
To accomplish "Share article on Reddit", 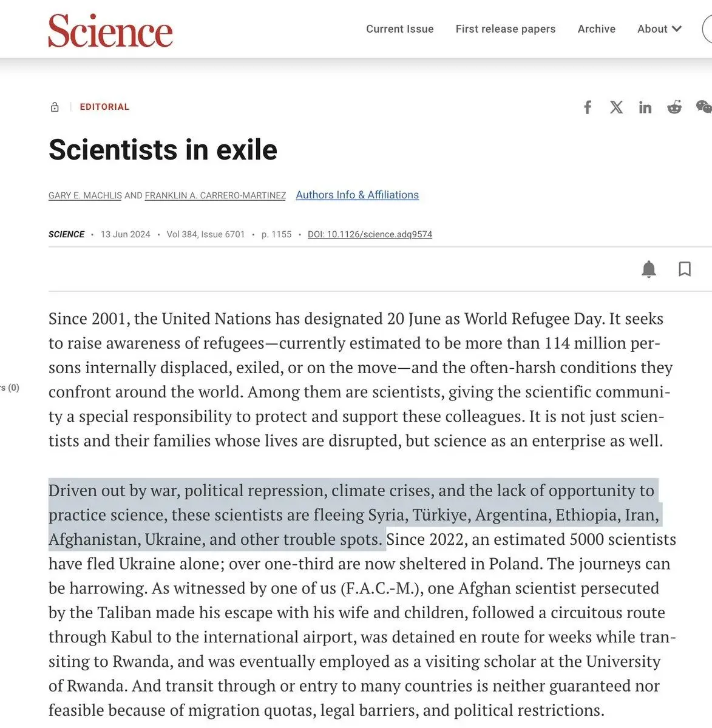I will pos(674,107).
